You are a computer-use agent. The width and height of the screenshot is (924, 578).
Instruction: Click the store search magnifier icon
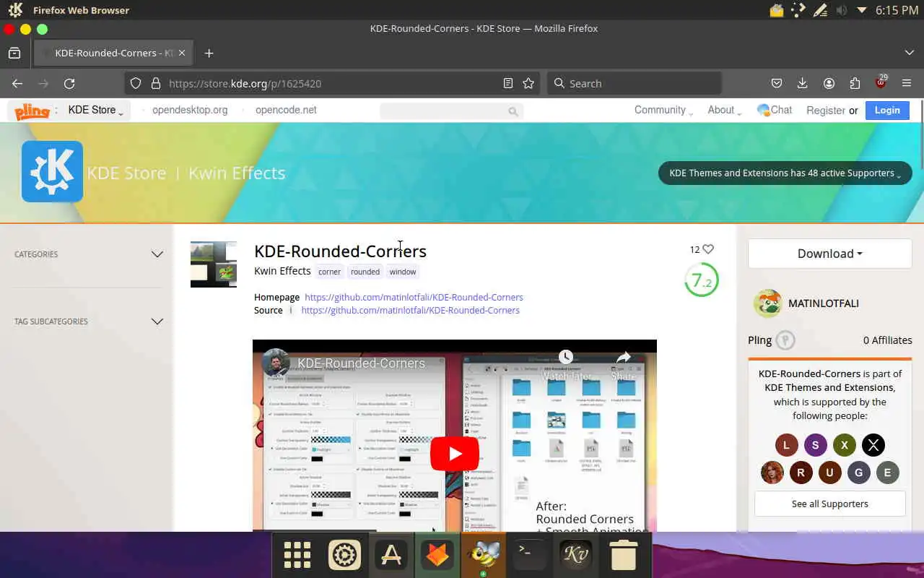(x=513, y=111)
